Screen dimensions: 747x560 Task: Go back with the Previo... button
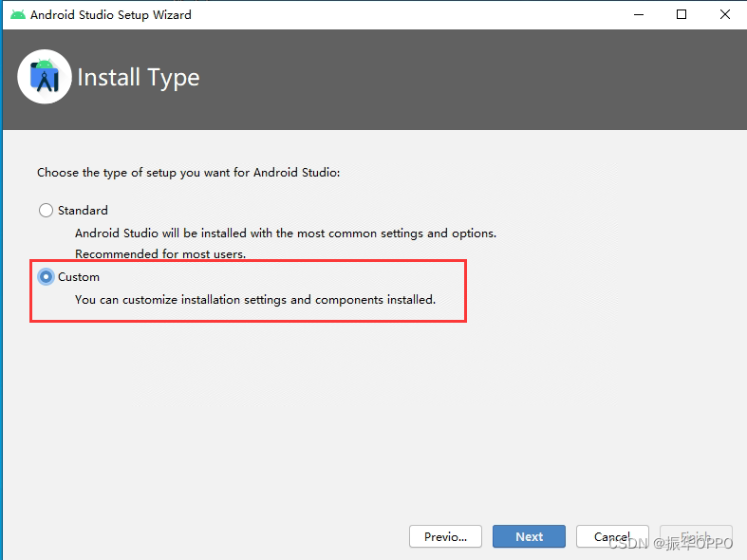[445, 536]
